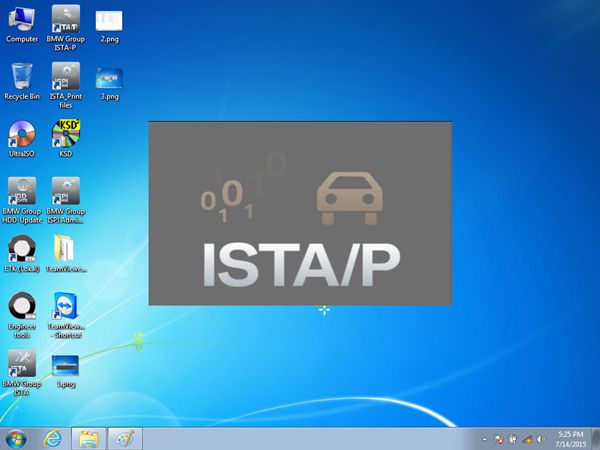This screenshot has height=450, width=600.
Task: Click the taskbar clock showing 5:25 PM
Action: 571,439
